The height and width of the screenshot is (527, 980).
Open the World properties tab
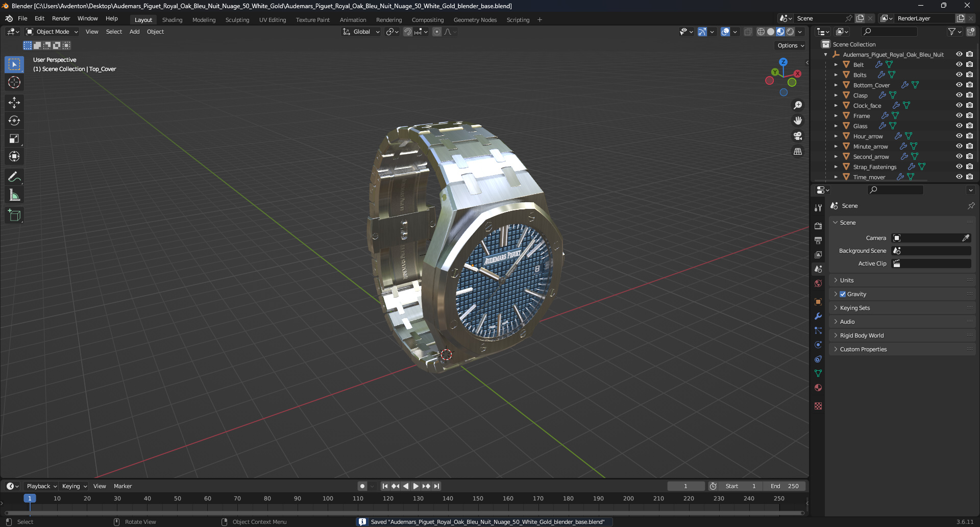point(818,283)
